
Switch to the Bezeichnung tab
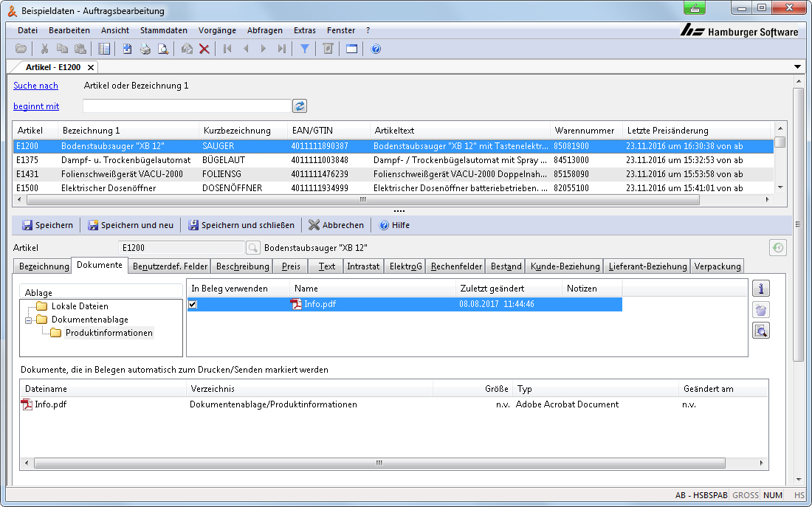pyautogui.click(x=43, y=266)
